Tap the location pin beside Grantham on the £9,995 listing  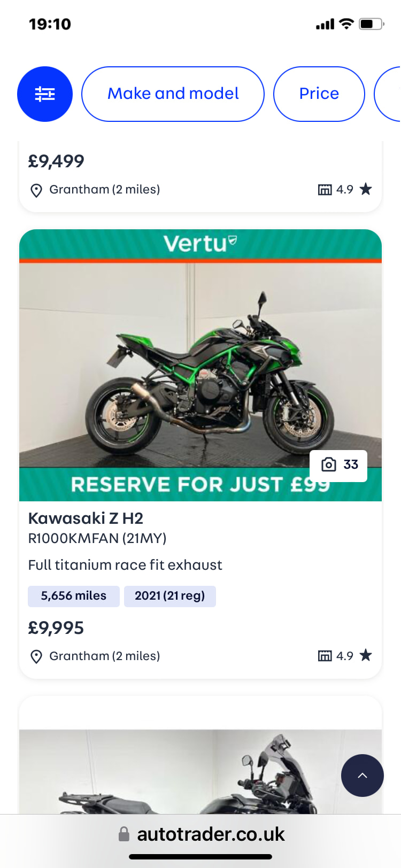coord(36,656)
